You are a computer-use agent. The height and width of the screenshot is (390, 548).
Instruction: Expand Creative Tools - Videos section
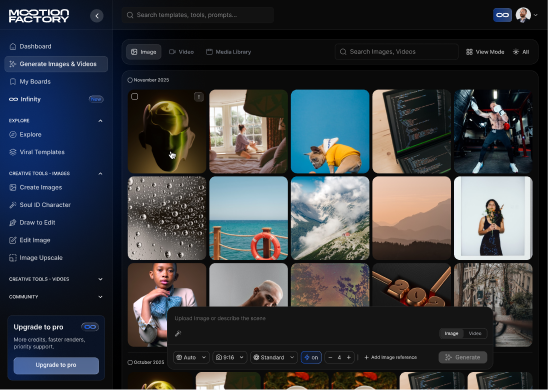click(100, 279)
